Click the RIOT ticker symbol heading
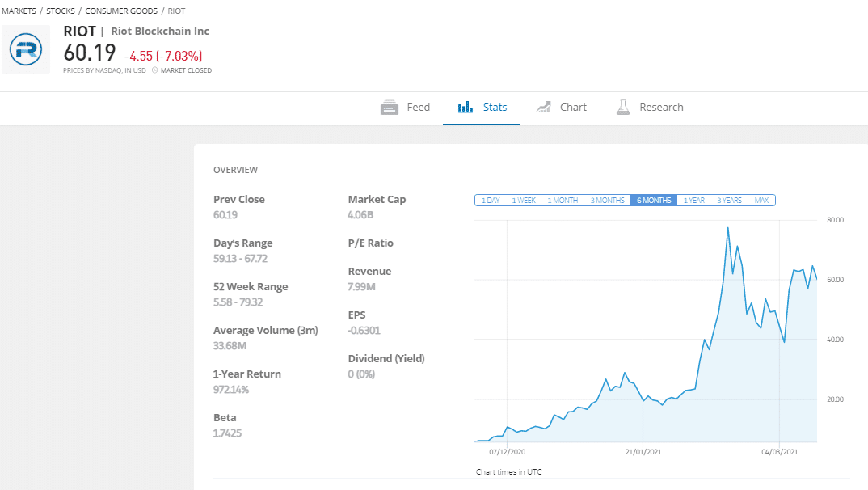The width and height of the screenshot is (868, 490). tap(80, 32)
